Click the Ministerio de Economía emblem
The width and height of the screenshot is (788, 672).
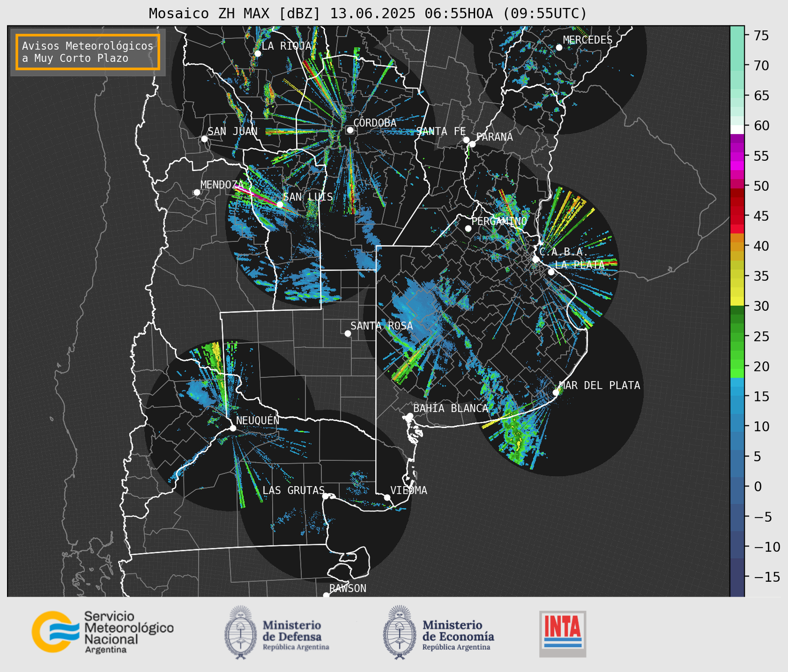(x=399, y=632)
